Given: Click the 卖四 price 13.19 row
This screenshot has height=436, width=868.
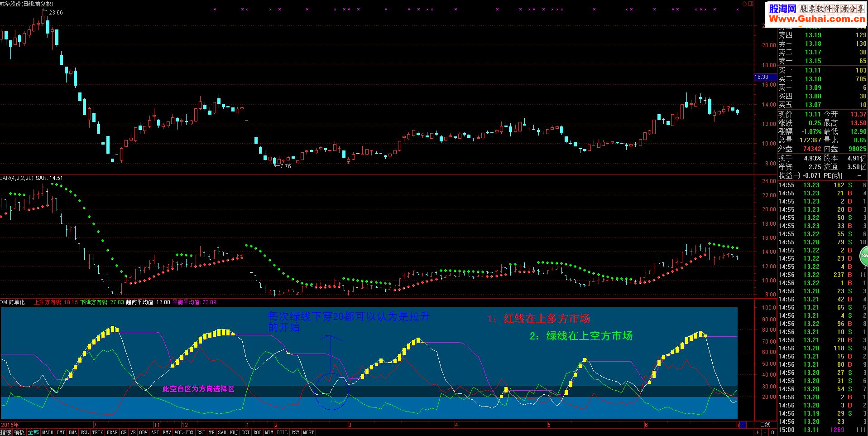Looking at the screenshot, I should click(x=822, y=35).
